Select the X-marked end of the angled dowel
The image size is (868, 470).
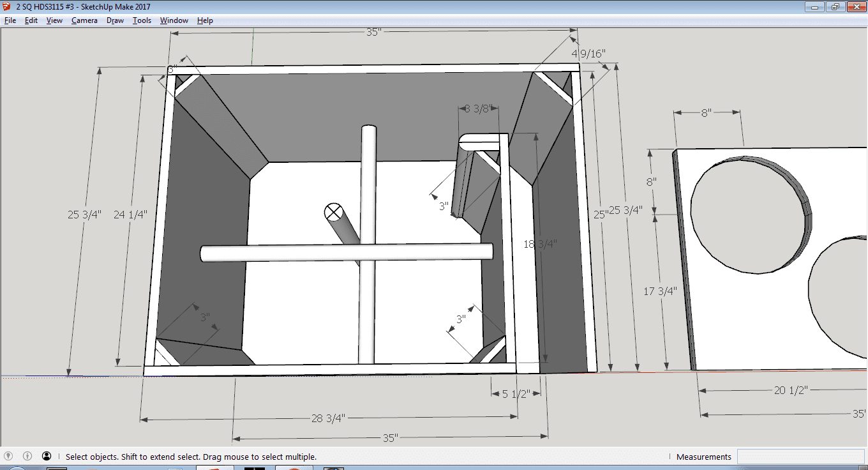(x=333, y=211)
